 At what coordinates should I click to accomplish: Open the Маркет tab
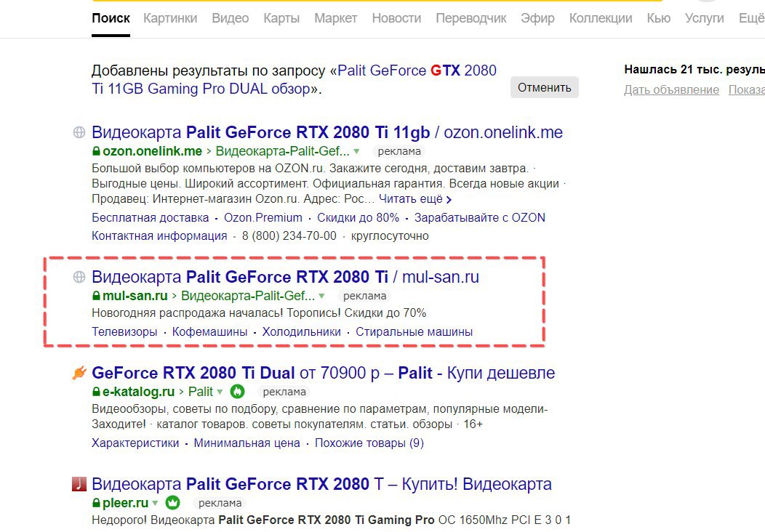[336, 18]
